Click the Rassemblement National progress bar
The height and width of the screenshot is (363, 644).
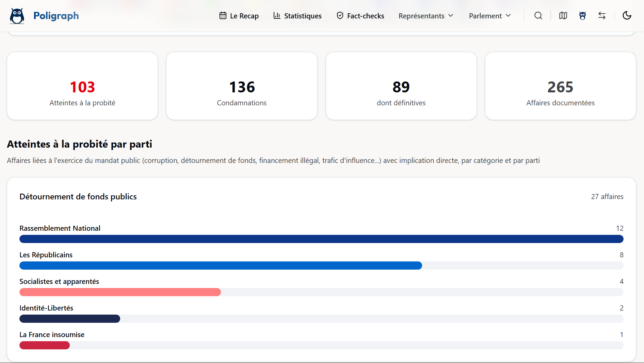point(321,239)
